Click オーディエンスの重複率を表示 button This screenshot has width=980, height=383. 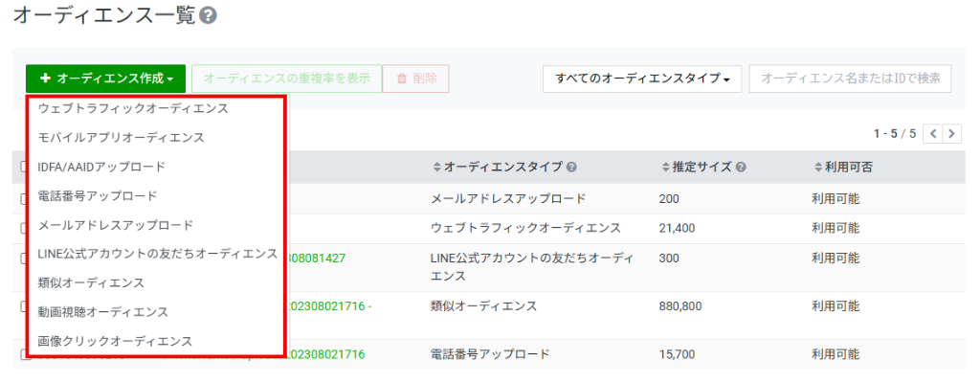[287, 79]
